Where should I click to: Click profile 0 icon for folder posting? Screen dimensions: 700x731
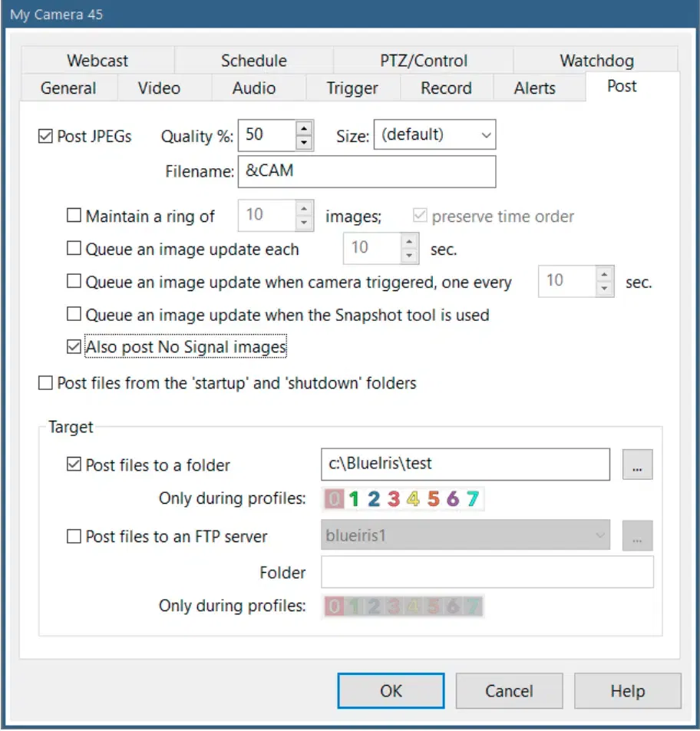coord(334,500)
